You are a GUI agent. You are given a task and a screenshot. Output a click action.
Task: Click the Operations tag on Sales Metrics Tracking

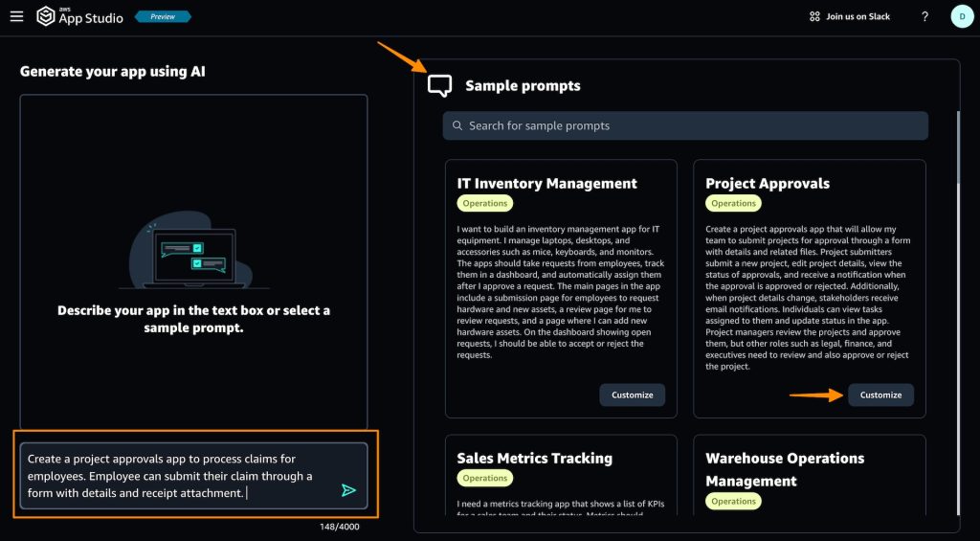(485, 478)
